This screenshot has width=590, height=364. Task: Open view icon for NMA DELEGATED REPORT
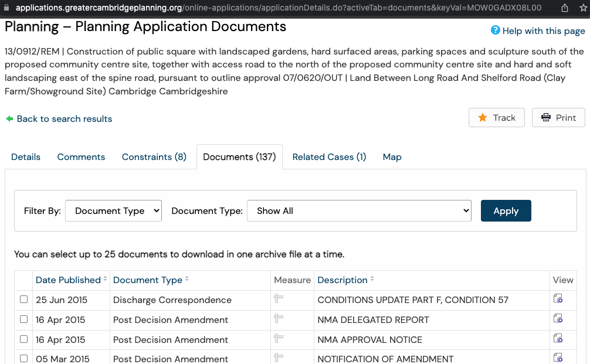(x=558, y=319)
